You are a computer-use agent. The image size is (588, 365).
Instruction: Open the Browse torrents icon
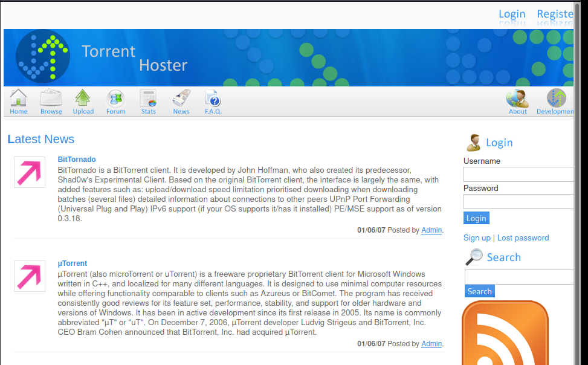pos(51,99)
